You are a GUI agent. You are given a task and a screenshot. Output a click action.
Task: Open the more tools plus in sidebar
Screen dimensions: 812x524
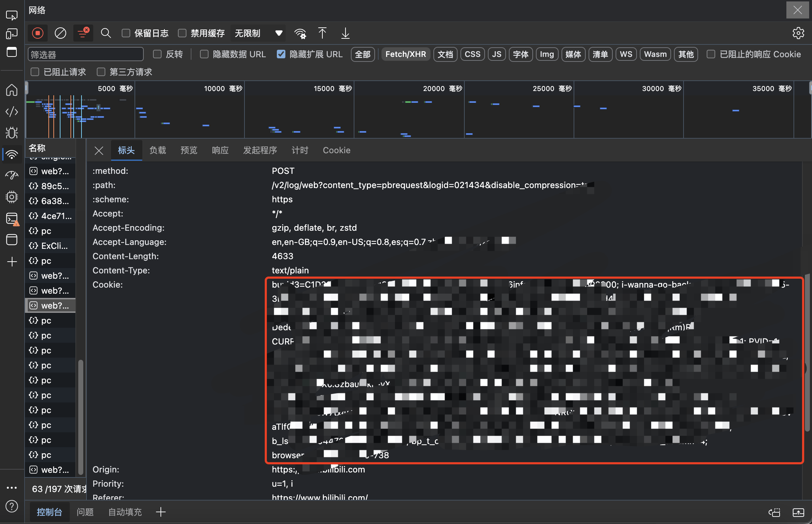pyautogui.click(x=12, y=262)
